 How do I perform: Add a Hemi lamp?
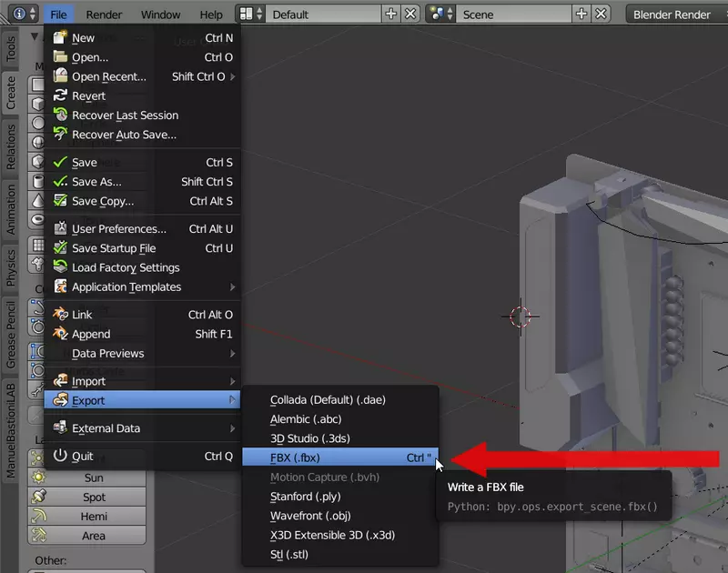(x=94, y=517)
